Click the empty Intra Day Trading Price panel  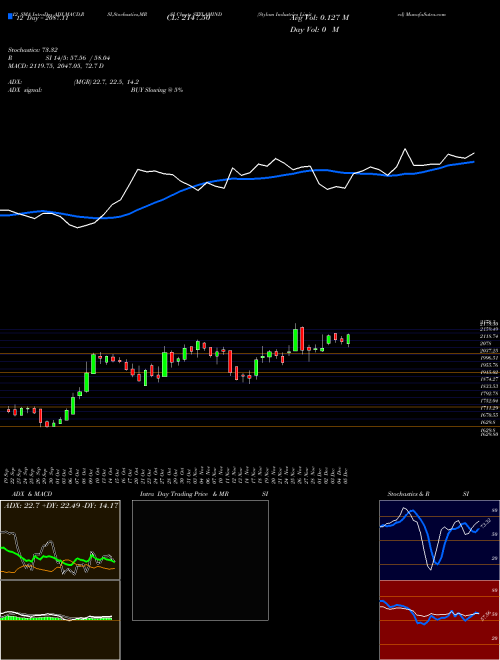[200, 560]
